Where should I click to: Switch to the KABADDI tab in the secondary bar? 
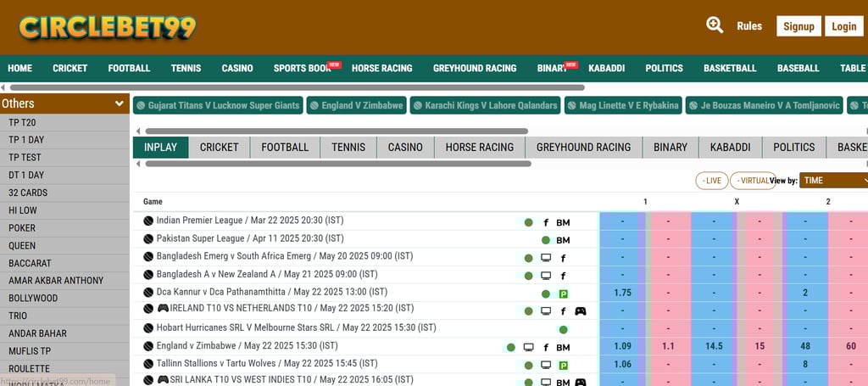coord(730,148)
